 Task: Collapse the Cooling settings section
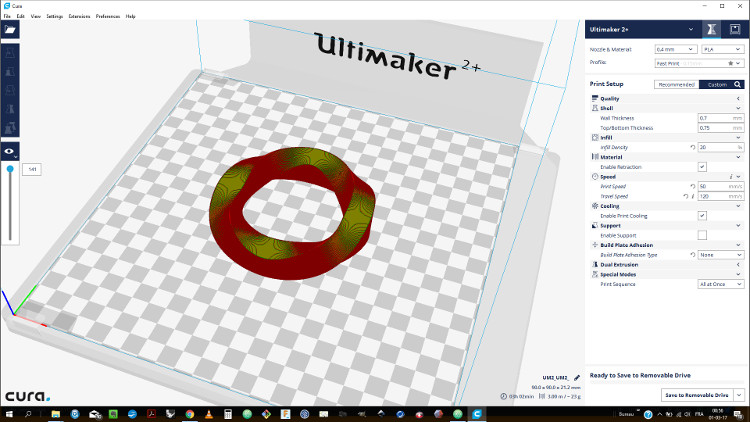coord(666,206)
